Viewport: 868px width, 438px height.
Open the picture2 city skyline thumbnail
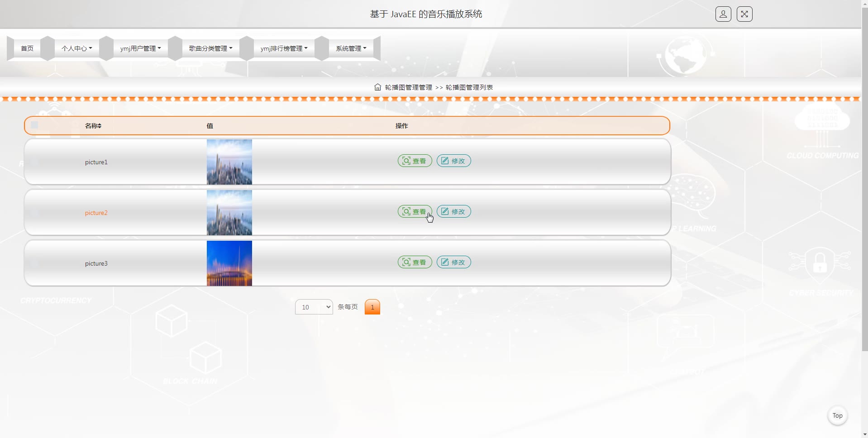[x=229, y=213]
